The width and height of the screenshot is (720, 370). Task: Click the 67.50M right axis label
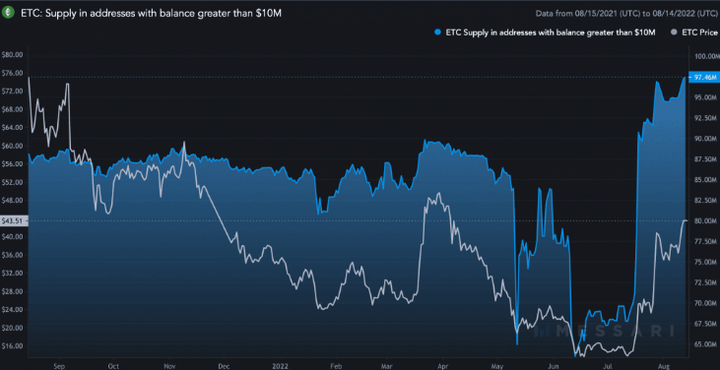coord(706,324)
